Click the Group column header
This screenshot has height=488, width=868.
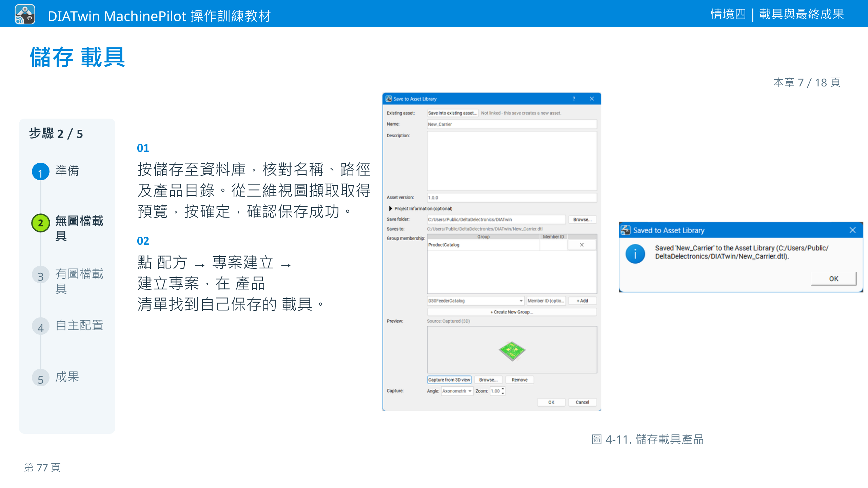pyautogui.click(x=483, y=237)
